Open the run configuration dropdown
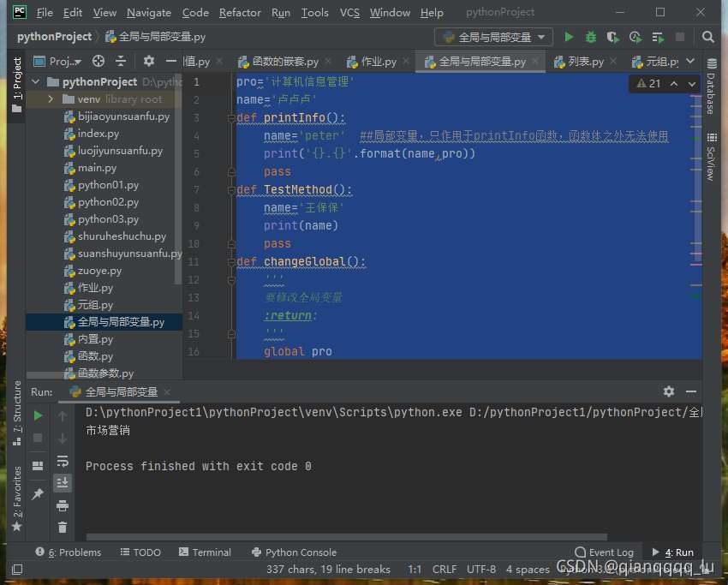This screenshot has width=728, height=585. (x=494, y=37)
